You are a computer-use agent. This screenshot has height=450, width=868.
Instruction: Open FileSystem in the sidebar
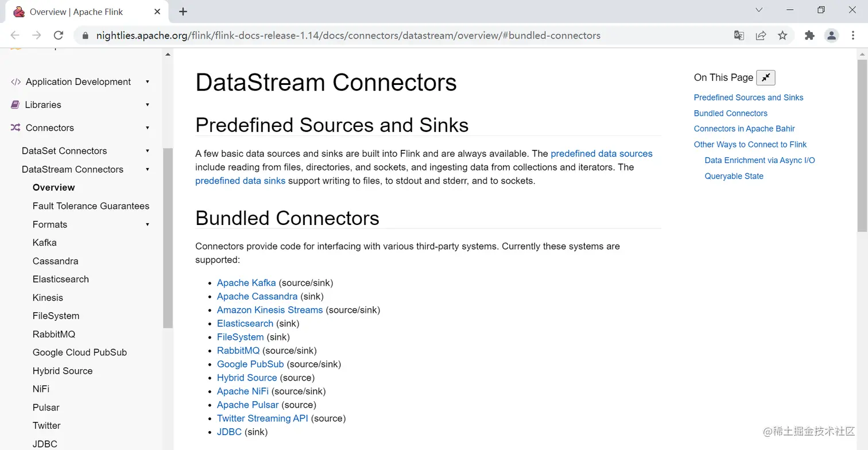tap(56, 316)
